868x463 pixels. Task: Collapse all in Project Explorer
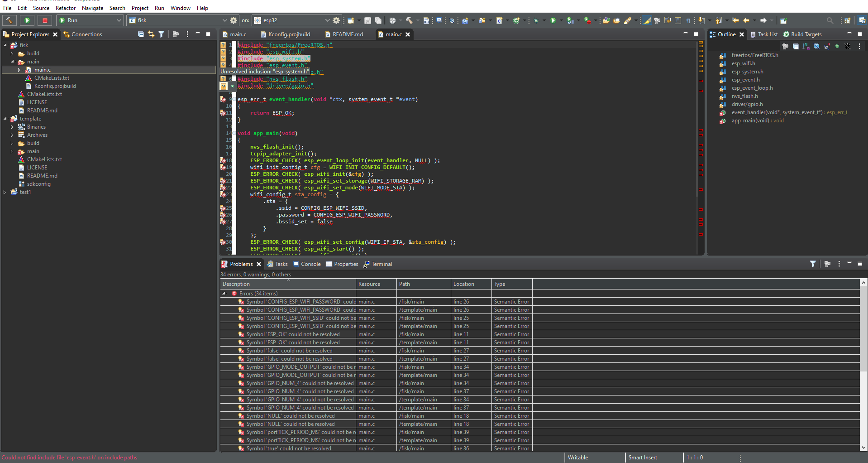click(141, 34)
